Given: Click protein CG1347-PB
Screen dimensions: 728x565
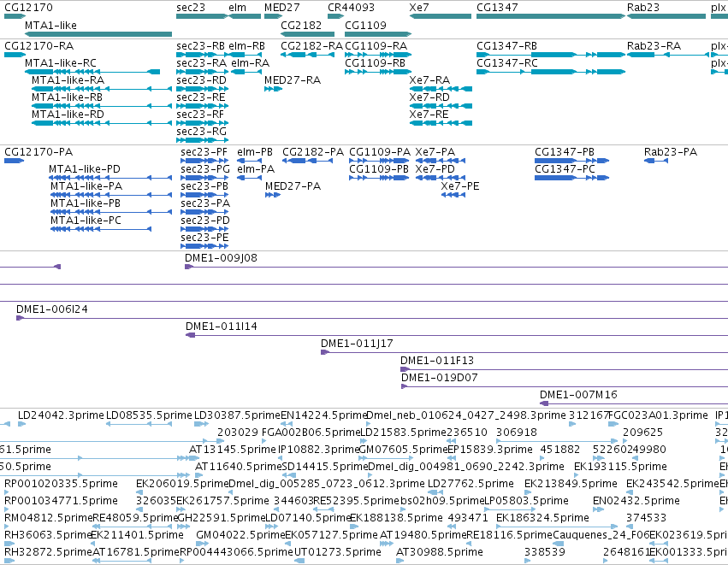Looking at the screenshot, I should point(572,161).
